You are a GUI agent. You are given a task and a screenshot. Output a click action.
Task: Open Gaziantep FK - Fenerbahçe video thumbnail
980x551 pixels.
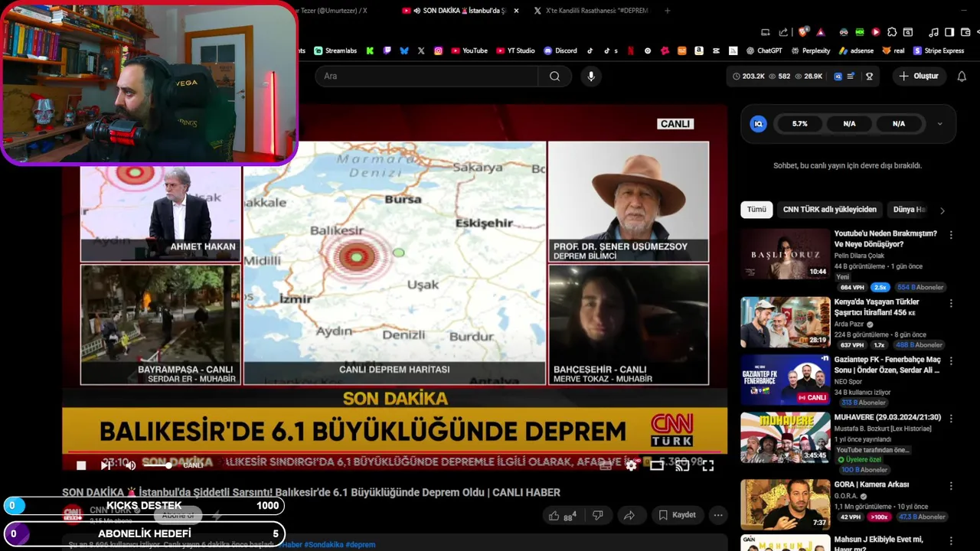[x=785, y=380]
